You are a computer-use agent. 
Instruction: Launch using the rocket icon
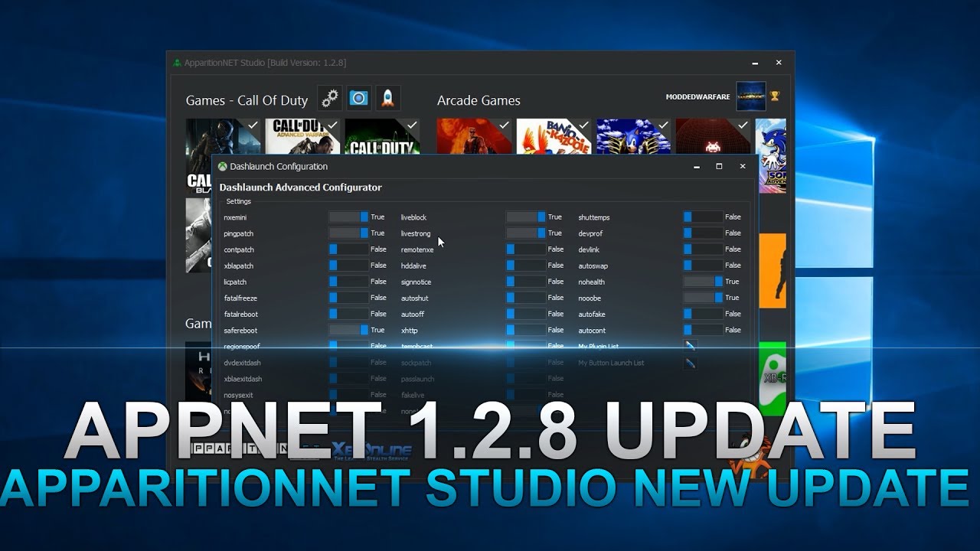point(387,98)
